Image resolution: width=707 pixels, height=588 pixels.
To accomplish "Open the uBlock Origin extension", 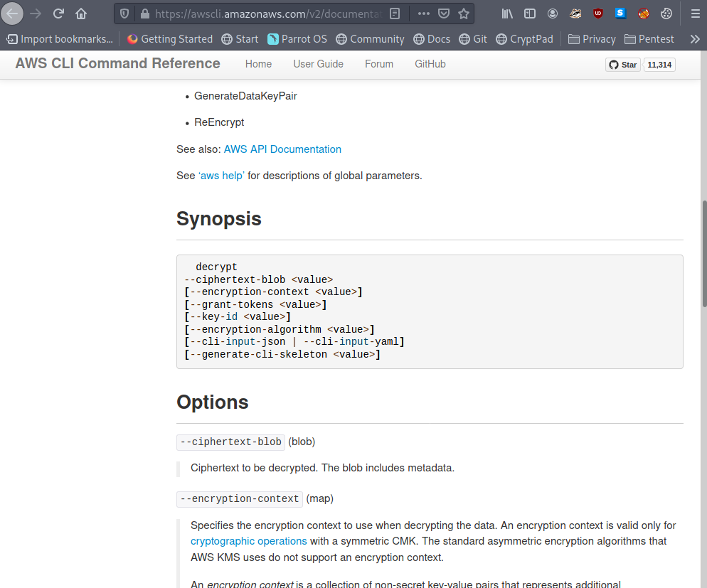I will (x=598, y=14).
